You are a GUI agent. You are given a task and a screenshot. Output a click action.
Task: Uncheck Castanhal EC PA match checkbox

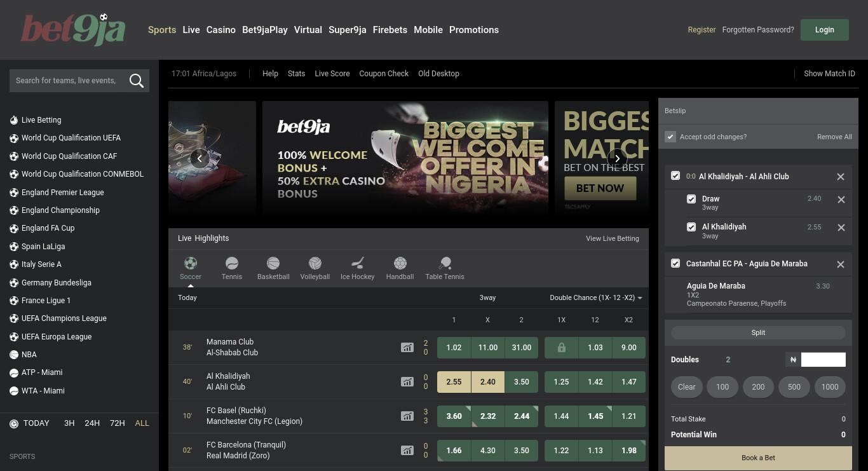(x=675, y=263)
